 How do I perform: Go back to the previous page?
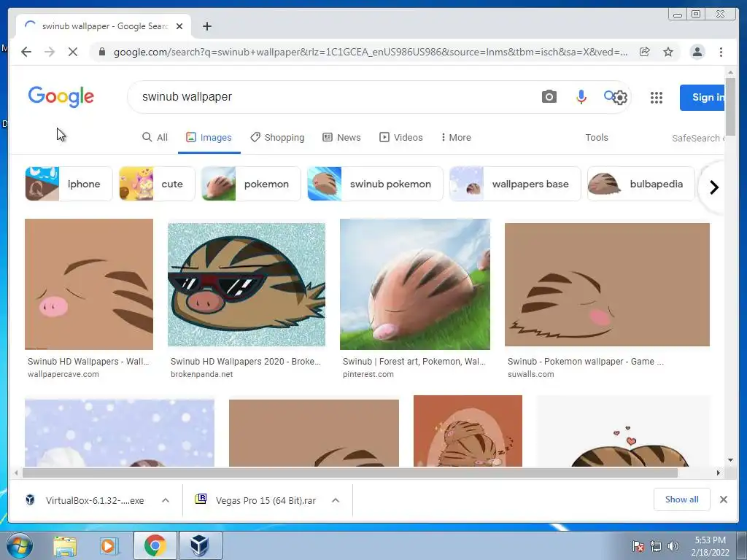(26, 52)
